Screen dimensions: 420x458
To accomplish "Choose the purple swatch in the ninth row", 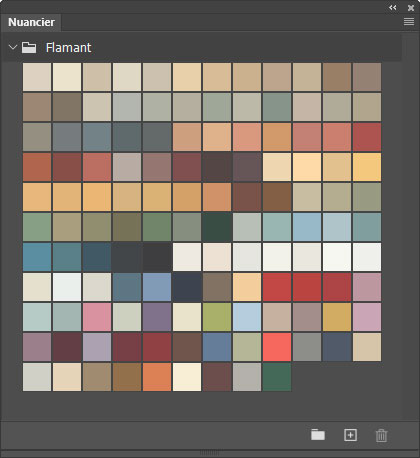I will click(x=157, y=317).
